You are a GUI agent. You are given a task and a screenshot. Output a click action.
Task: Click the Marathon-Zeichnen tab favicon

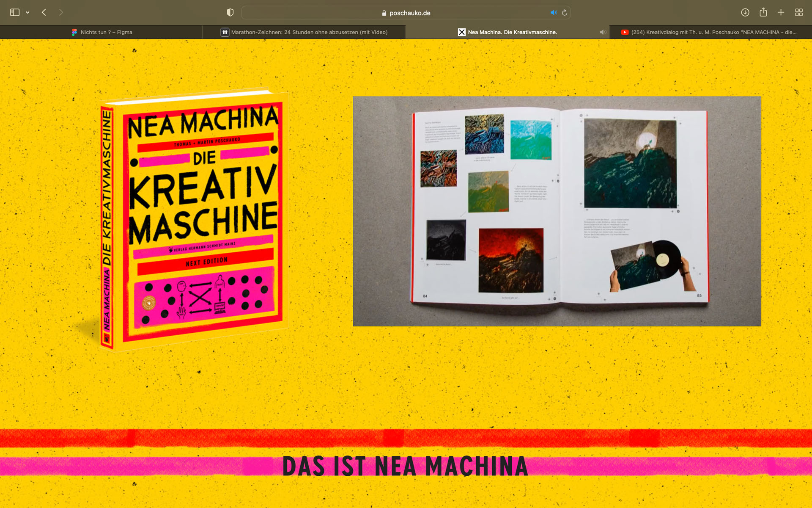(x=225, y=32)
